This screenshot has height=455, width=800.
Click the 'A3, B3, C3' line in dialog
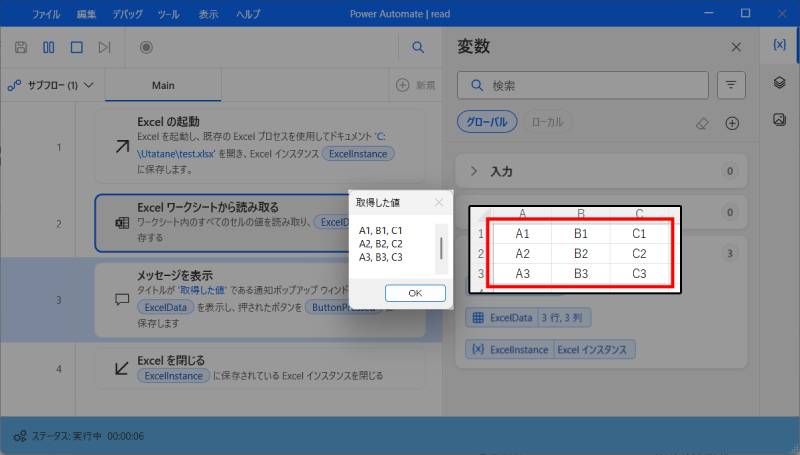[381, 257]
